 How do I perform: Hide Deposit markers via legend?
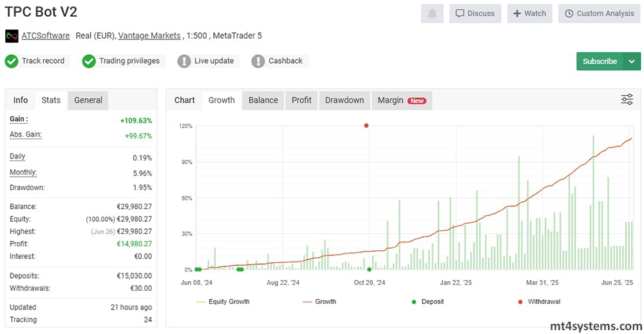(426, 302)
